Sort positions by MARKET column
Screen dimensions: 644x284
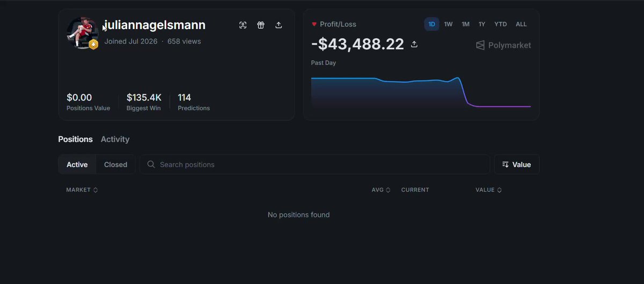click(82, 190)
